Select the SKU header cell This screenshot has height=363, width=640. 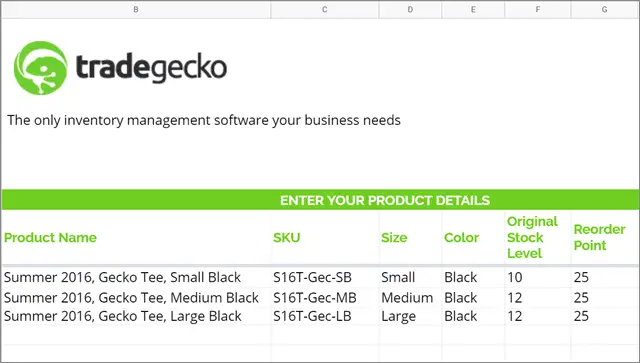point(324,238)
